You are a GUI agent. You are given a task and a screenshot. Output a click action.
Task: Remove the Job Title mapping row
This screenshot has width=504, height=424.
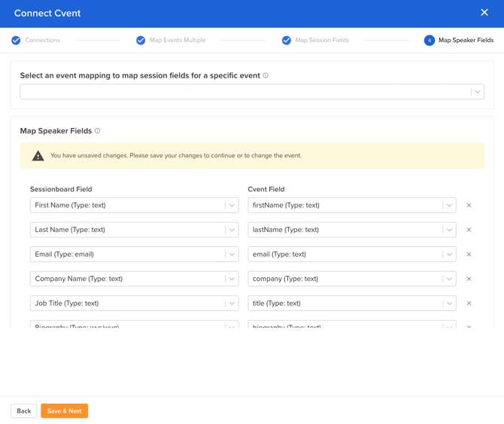click(x=469, y=303)
